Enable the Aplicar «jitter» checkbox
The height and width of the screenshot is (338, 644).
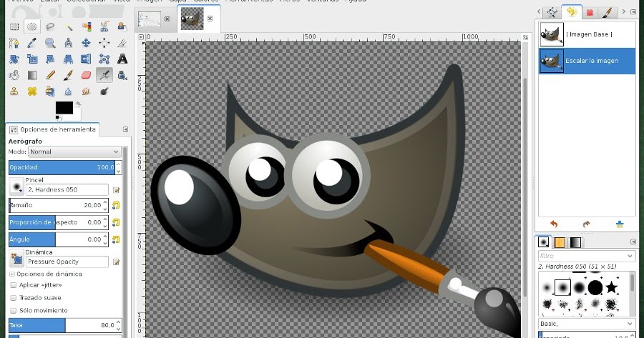coord(13,285)
